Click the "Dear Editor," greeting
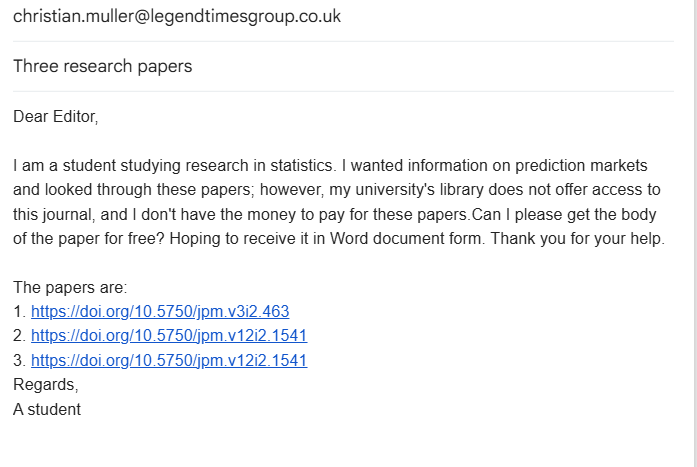The height and width of the screenshot is (467, 697). (x=56, y=117)
